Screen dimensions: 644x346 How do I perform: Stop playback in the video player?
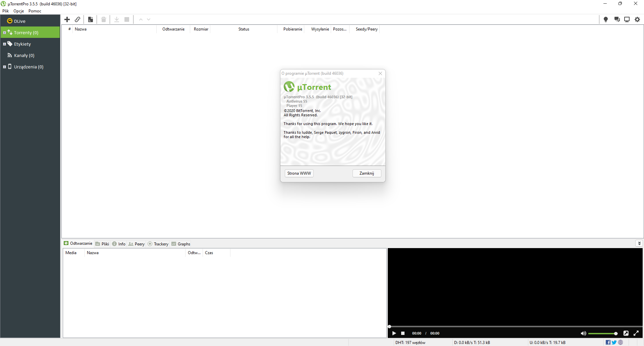(x=403, y=333)
